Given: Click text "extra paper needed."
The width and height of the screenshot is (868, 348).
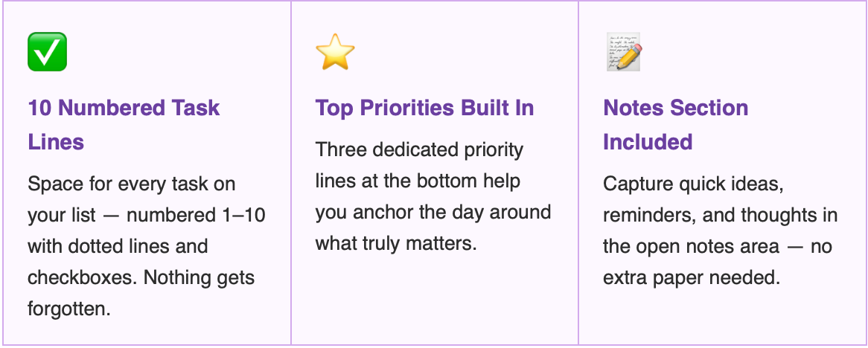Looking at the screenshot, I should point(692,278).
